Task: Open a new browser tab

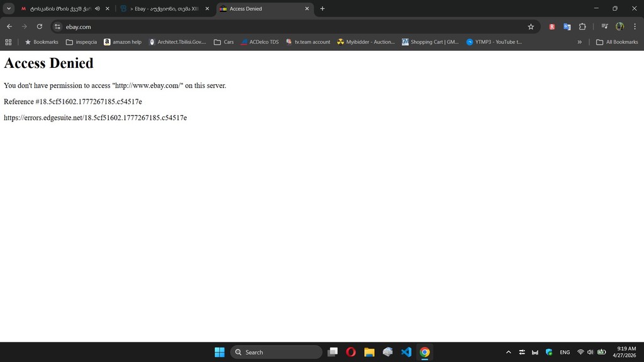Action: coord(323,9)
